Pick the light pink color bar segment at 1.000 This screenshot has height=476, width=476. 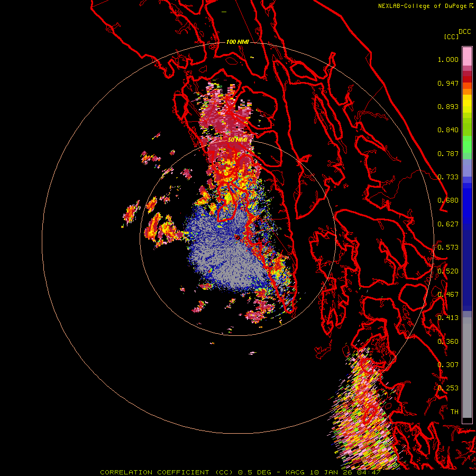pyautogui.click(x=467, y=57)
